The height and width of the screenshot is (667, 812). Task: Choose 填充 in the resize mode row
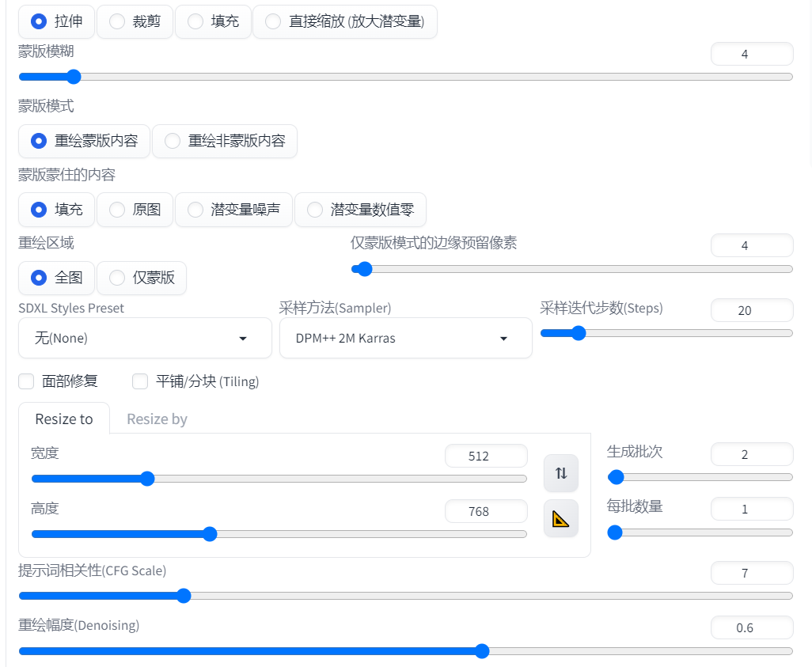coord(213,21)
